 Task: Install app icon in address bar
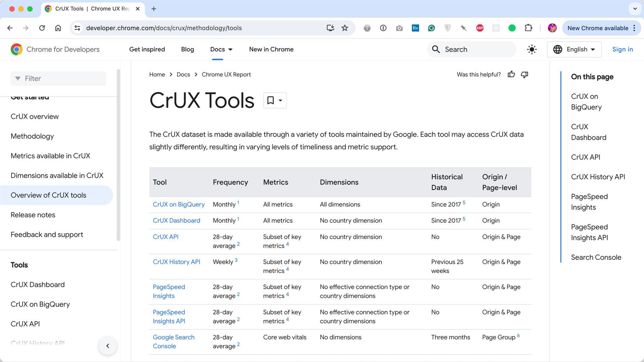[x=330, y=28]
